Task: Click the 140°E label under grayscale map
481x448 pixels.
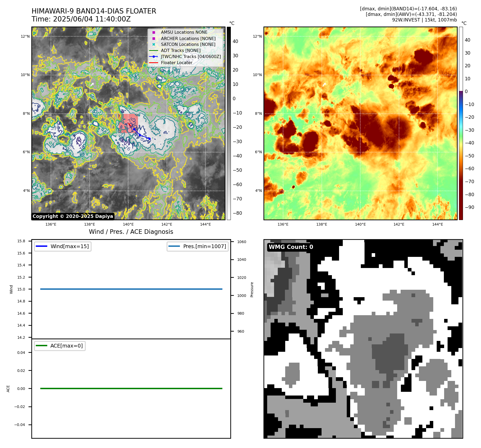Action: pyautogui.click(x=128, y=224)
